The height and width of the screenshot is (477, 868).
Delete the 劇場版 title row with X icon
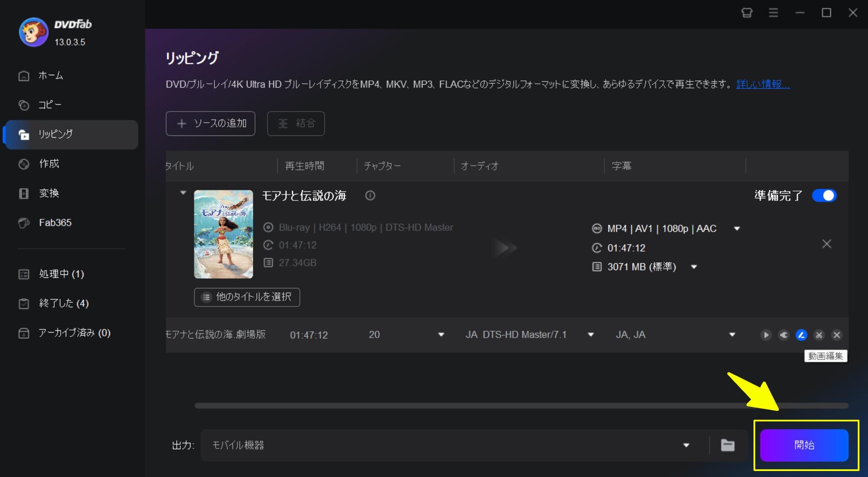coord(837,335)
